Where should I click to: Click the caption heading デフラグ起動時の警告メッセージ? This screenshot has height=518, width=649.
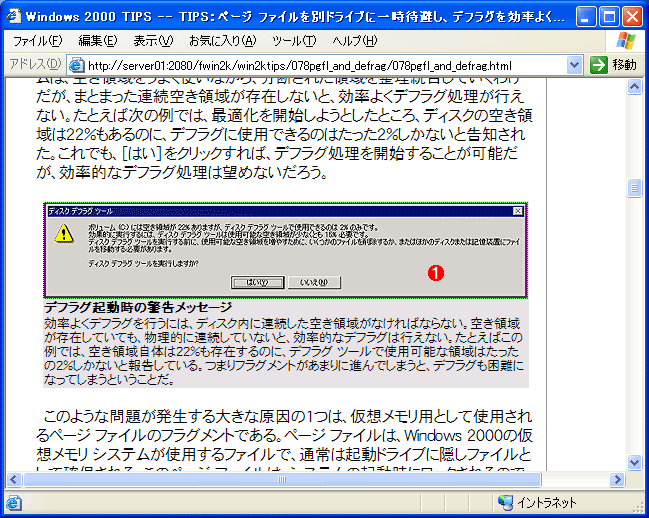point(138,307)
